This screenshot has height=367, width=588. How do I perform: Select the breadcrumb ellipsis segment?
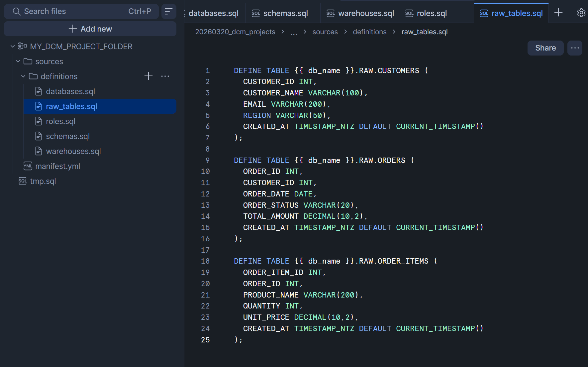point(294,32)
